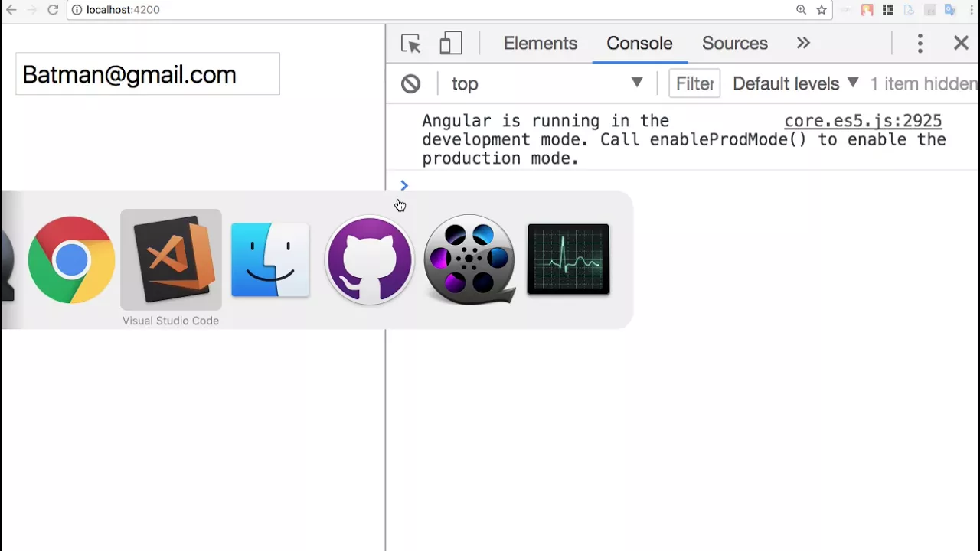Open the grid apps extension icon
Image resolution: width=980 pixels, height=551 pixels.
tap(888, 10)
